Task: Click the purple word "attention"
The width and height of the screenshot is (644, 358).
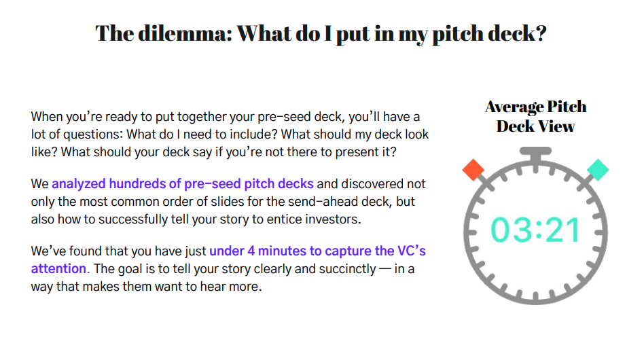Action: [x=58, y=269]
